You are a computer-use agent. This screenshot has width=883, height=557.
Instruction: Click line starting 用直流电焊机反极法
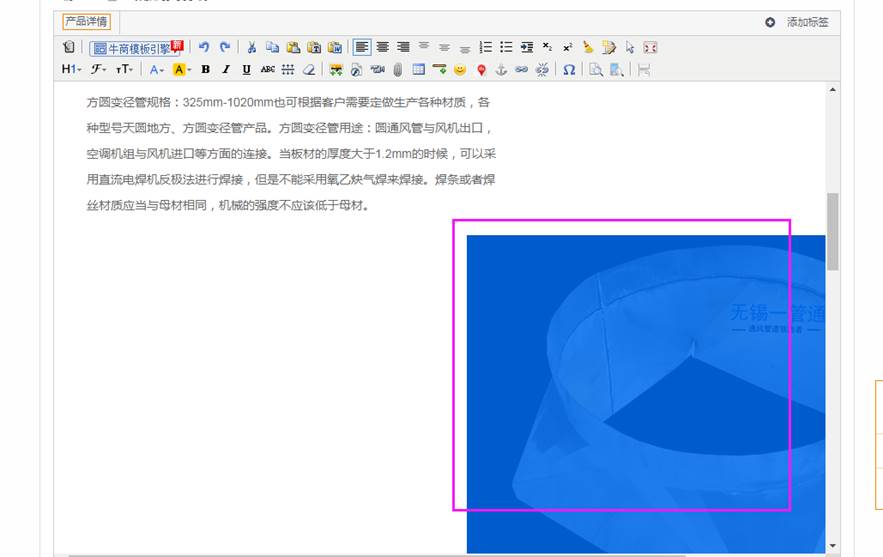pyautogui.click(x=291, y=180)
